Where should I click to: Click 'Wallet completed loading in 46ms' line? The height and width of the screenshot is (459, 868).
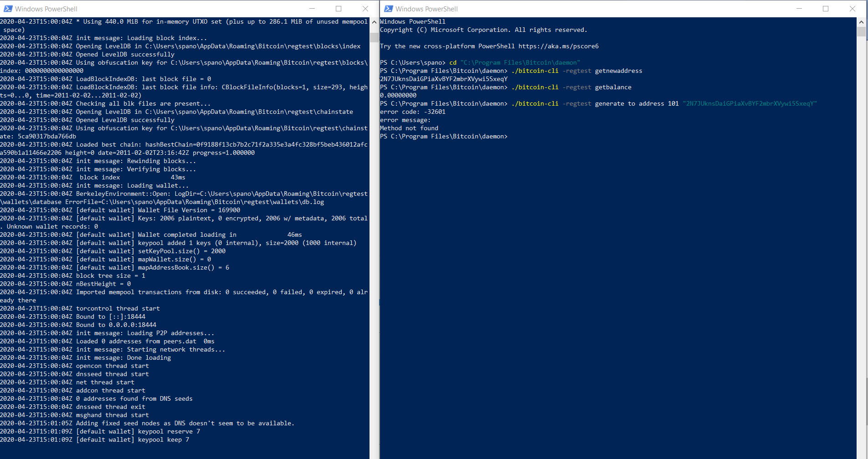(x=151, y=235)
